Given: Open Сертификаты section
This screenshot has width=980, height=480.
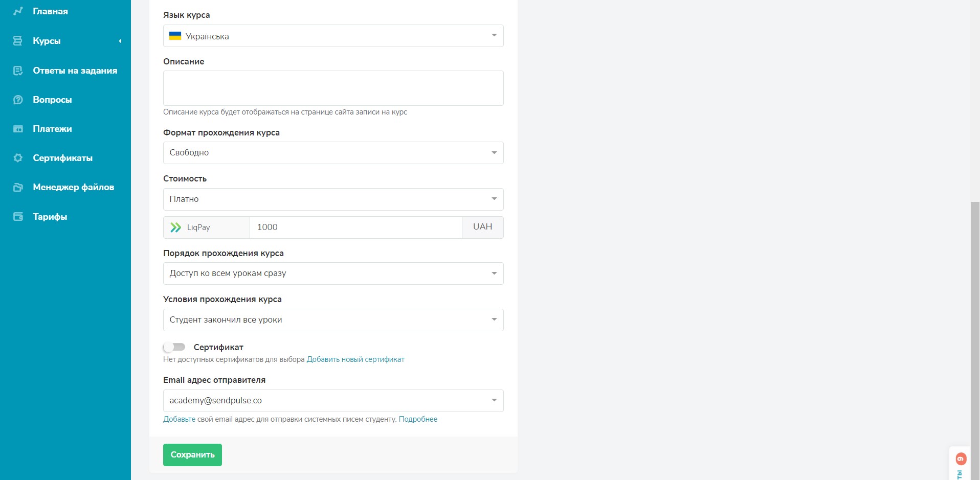Looking at the screenshot, I should pos(62,158).
